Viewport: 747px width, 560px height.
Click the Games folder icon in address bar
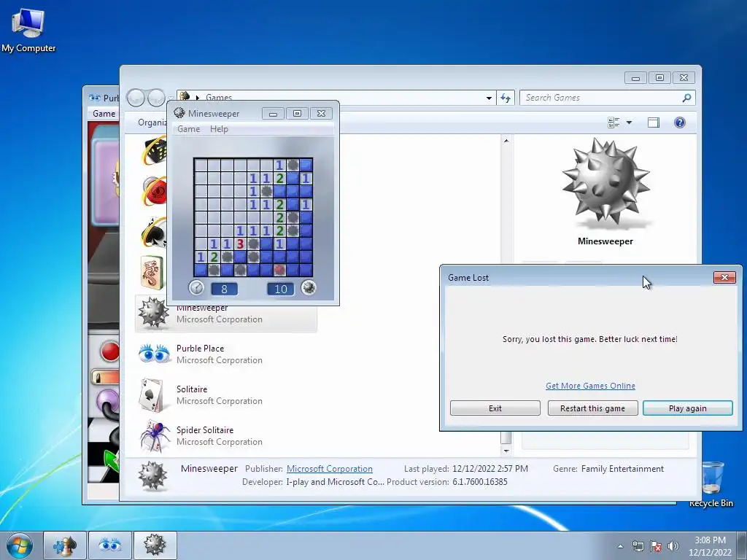tap(185, 97)
